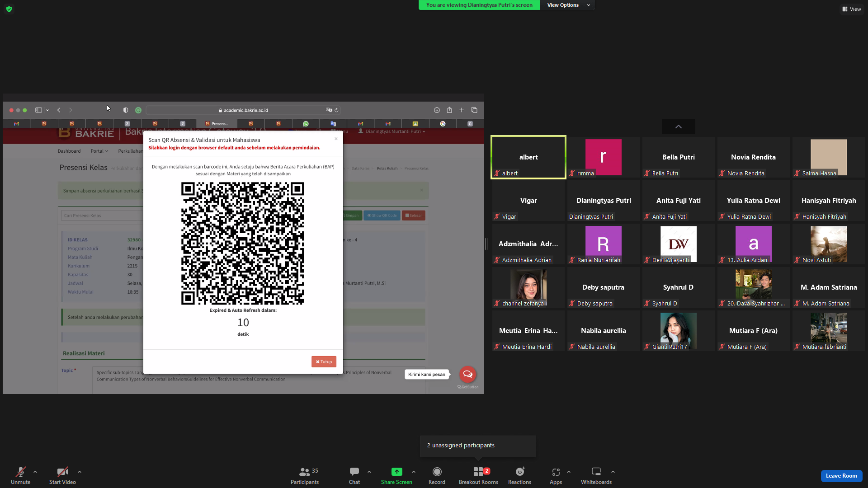868x488 pixels.
Task: Click the Show QR Code button
Action: (382, 216)
